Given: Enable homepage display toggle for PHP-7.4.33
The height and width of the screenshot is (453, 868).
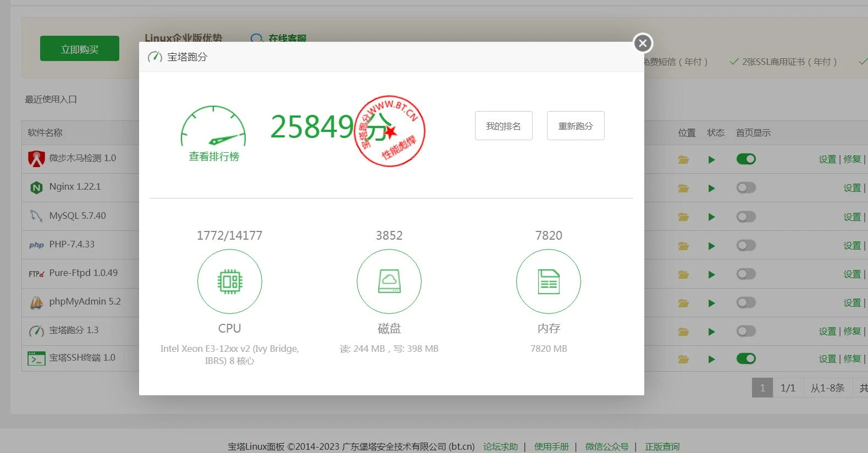Looking at the screenshot, I should coord(746,245).
